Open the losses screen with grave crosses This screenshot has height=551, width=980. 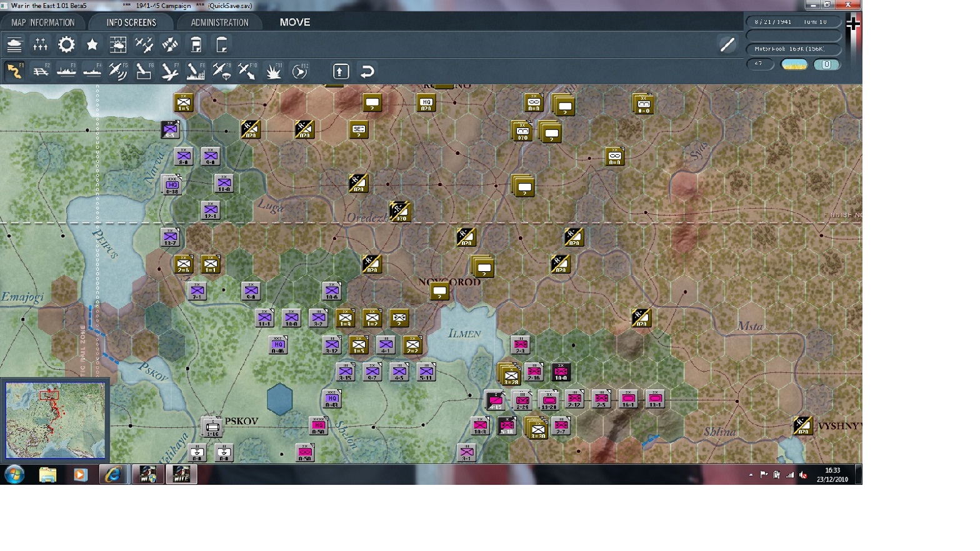pyautogui.click(x=41, y=45)
